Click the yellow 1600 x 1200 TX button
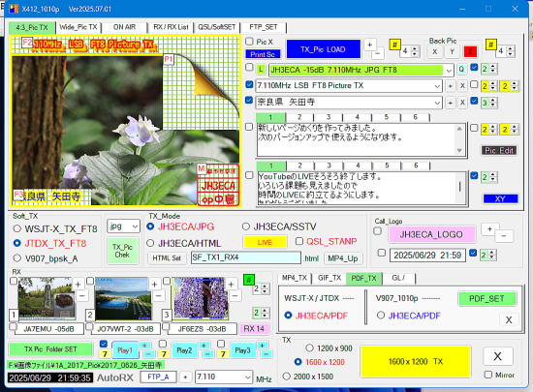533x392 pixels. click(x=416, y=361)
